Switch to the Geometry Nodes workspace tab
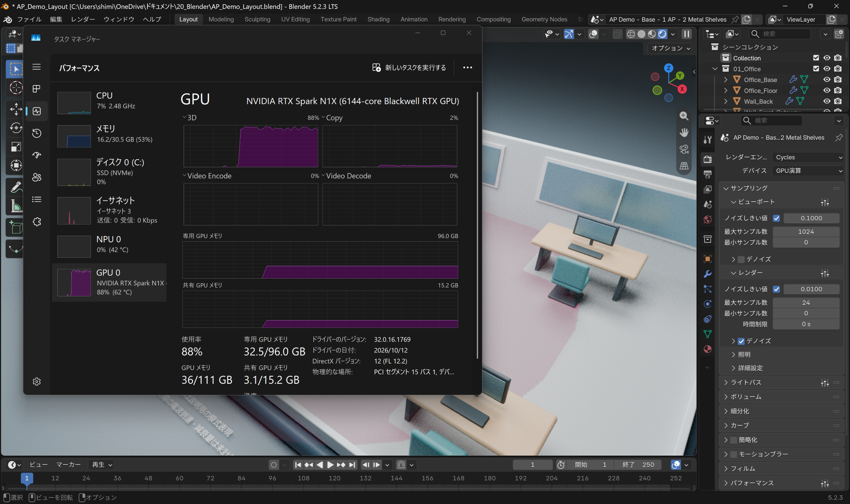 pyautogui.click(x=544, y=19)
